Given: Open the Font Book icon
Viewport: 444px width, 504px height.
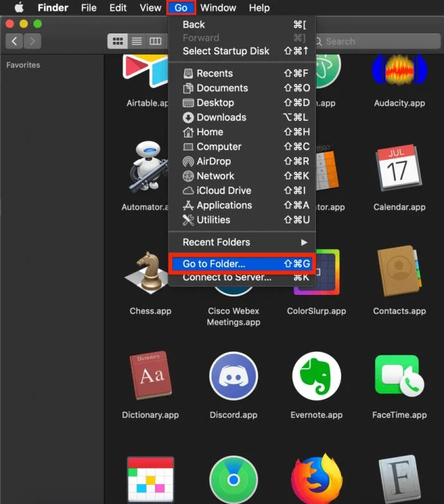Looking at the screenshot, I should coord(400,479).
